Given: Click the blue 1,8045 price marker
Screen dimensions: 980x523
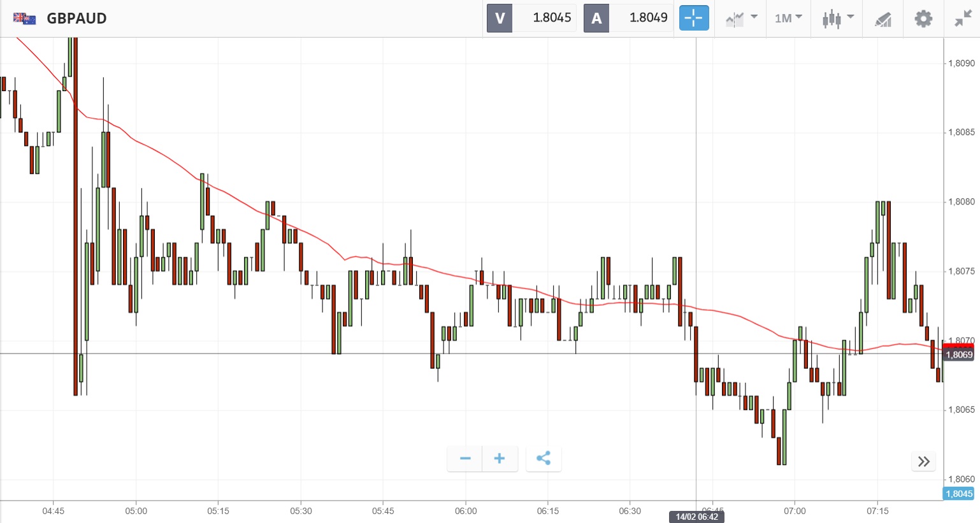Looking at the screenshot, I should [x=958, y=494].
